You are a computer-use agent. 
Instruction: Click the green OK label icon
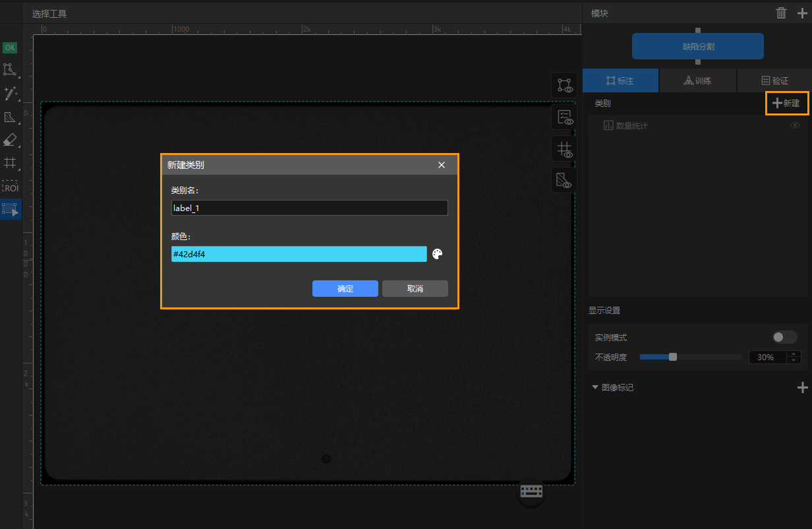coord(10,47)
